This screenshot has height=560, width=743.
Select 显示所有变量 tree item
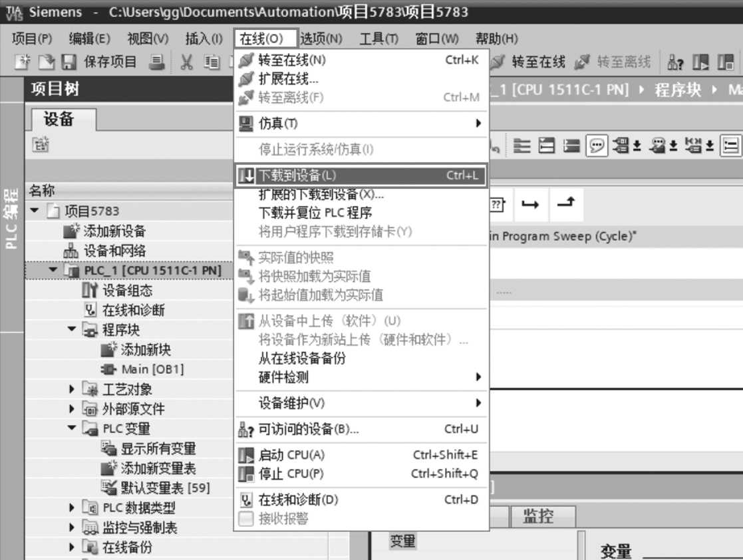(158, 448)
